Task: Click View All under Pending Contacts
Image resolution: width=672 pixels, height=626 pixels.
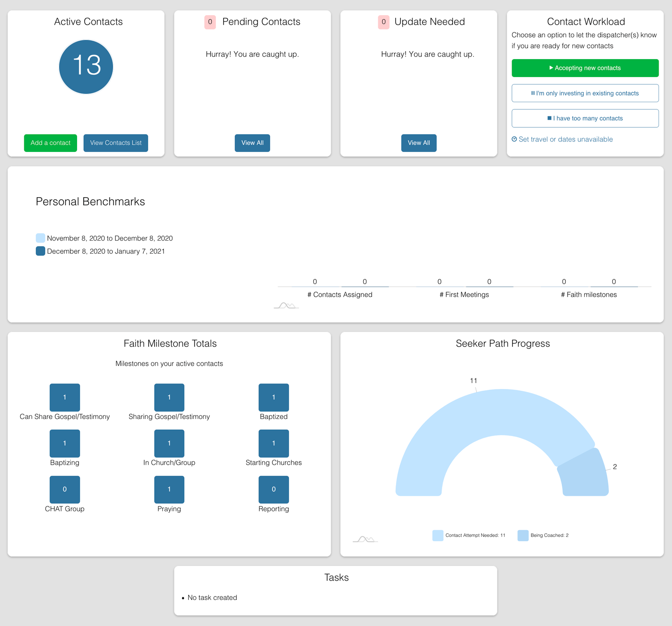Action: [252, 143]
